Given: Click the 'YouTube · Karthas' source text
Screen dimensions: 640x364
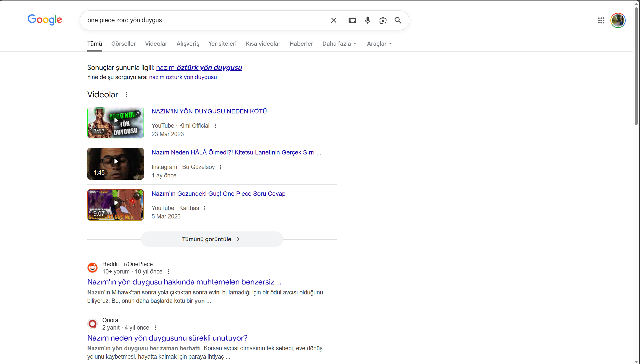Looking at the screenshot, I should 175,208.
